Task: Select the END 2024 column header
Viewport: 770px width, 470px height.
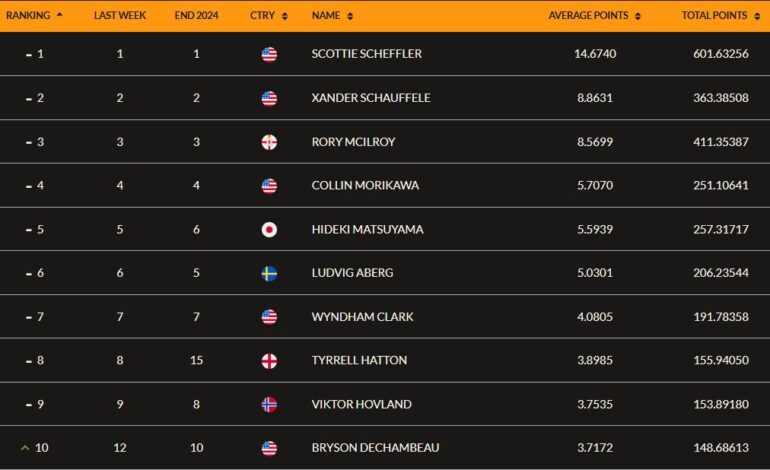Action: tap(196, 16)
